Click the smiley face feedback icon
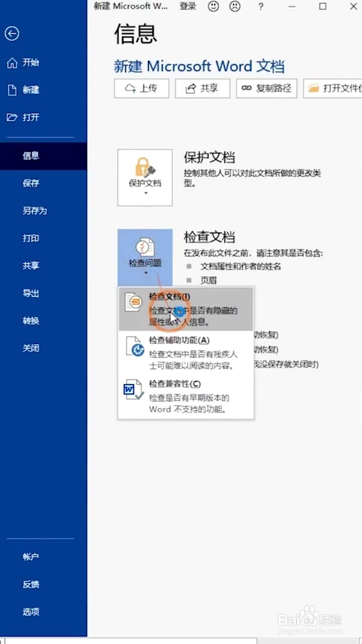 214,7
